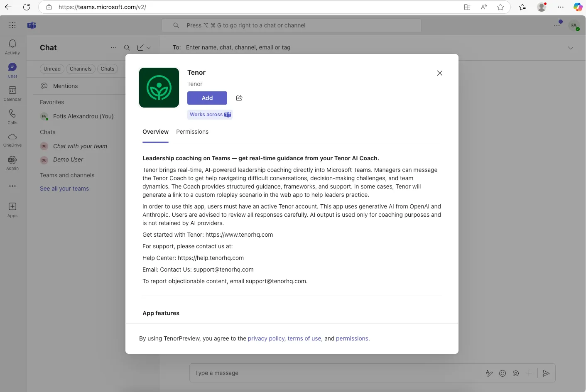586x392 pixels.
Task: Search within the chat list
Action: click(x=127, y=48)
